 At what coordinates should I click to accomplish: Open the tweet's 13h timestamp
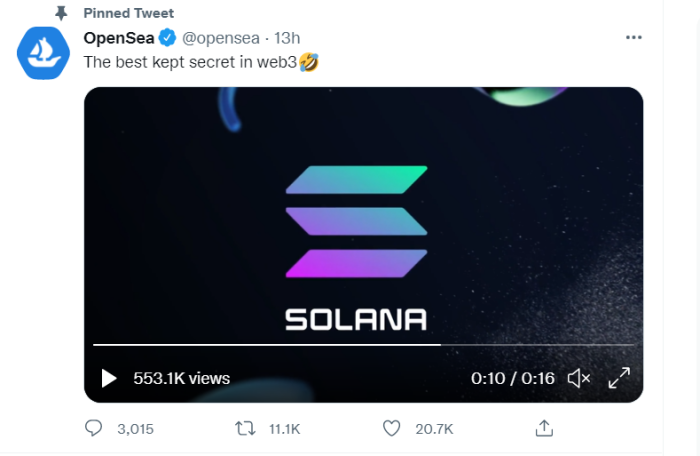click(x=287, y=38)
